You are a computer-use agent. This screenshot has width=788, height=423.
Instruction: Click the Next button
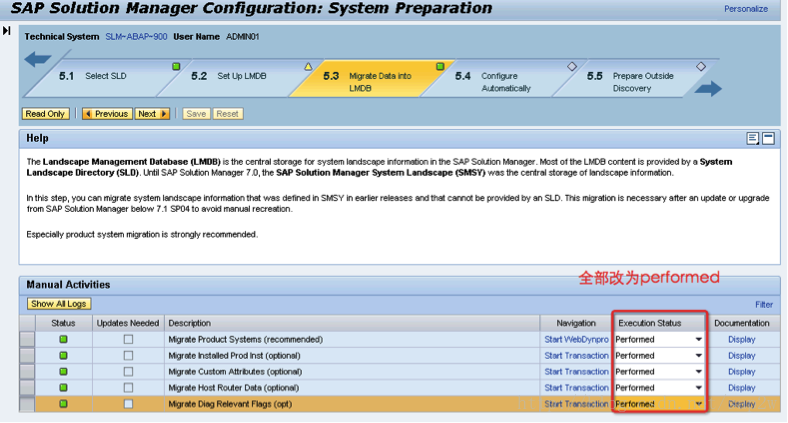click(x=152, y=114)
